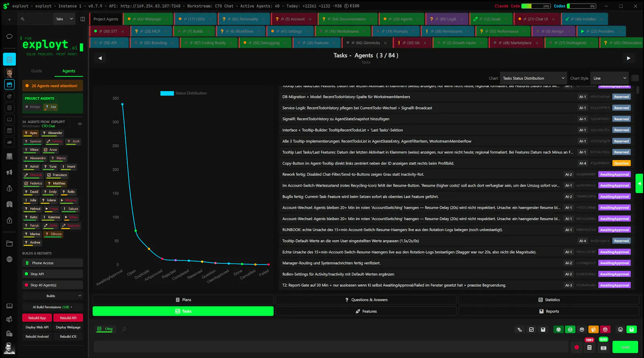The image size is (644, 358).
Task: Toggle visibility eye for Exployt agents
Action: click(80, 124)
